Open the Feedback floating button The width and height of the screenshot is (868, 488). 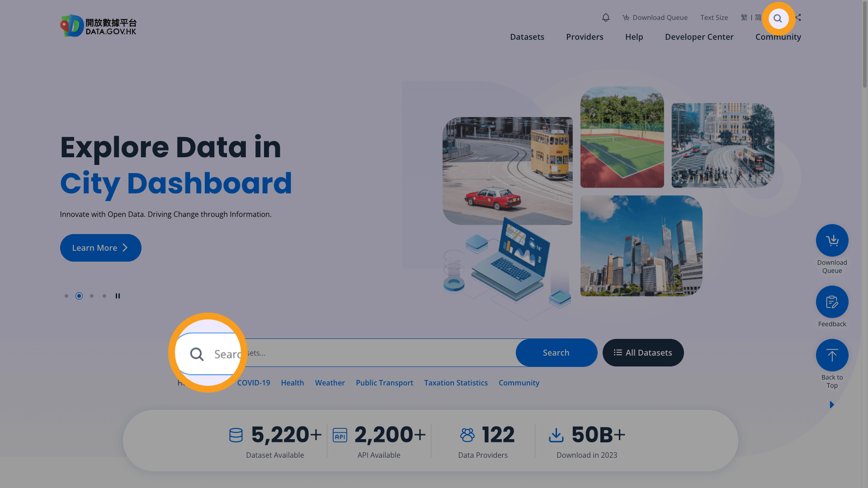pyautogui.click(x=832, y=302)
